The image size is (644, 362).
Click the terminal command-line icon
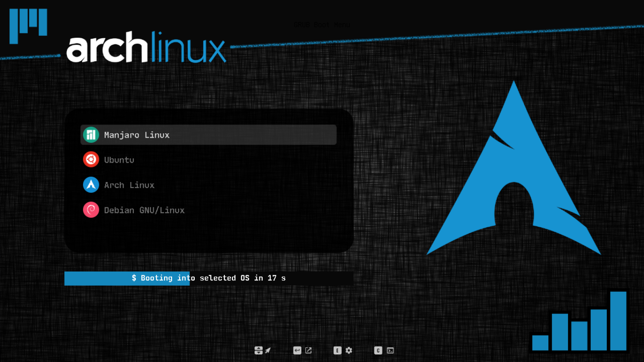390,350
